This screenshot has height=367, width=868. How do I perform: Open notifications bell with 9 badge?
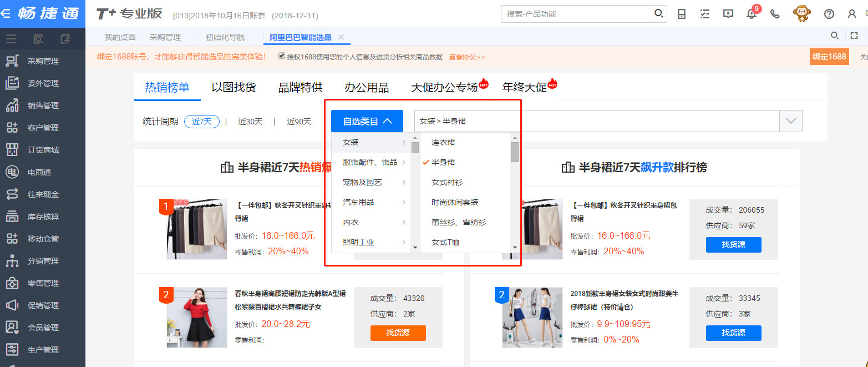[x=753, y=13]
